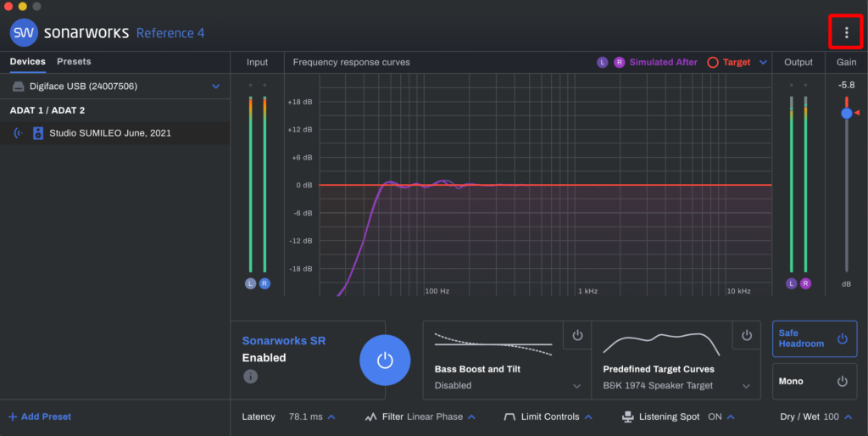
Task: Click the -5.8 gain value
Action: [847, 85]
